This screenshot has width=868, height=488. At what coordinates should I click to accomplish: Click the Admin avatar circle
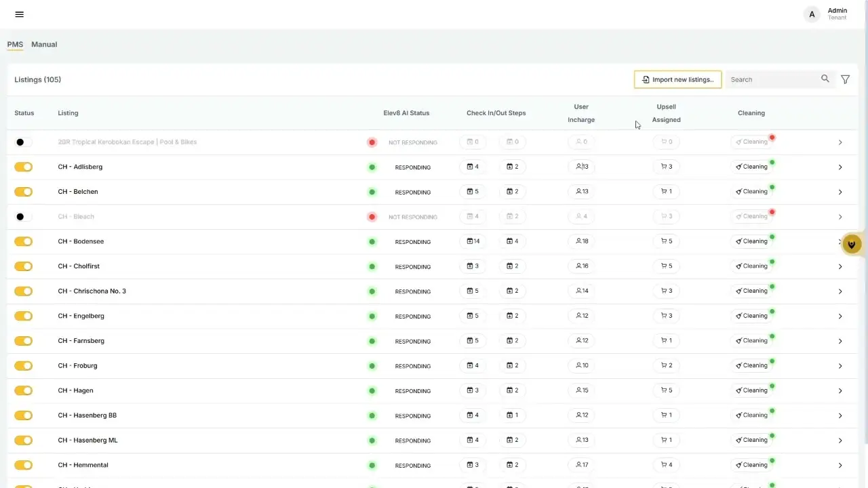[812, 14]
